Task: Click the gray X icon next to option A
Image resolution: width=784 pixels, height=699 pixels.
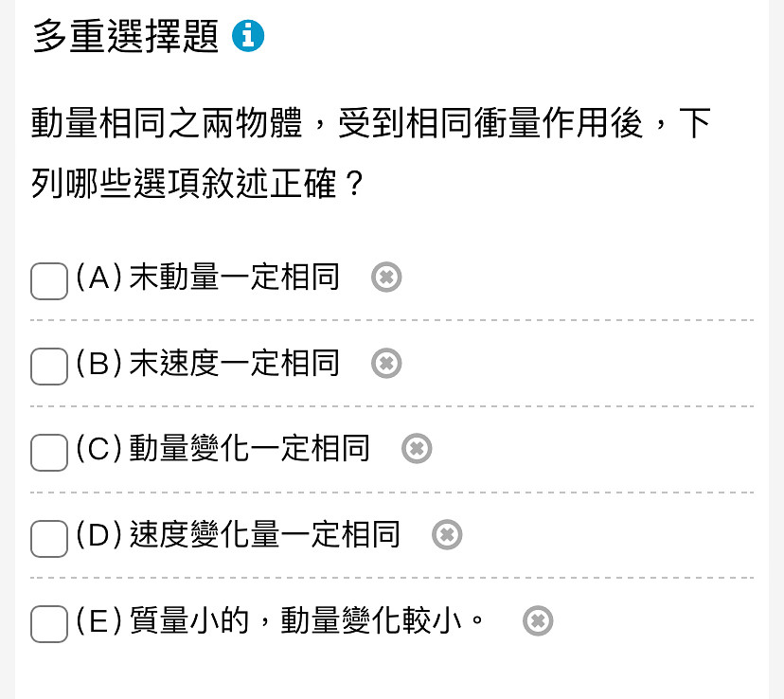Action: [x=386, y=277]
